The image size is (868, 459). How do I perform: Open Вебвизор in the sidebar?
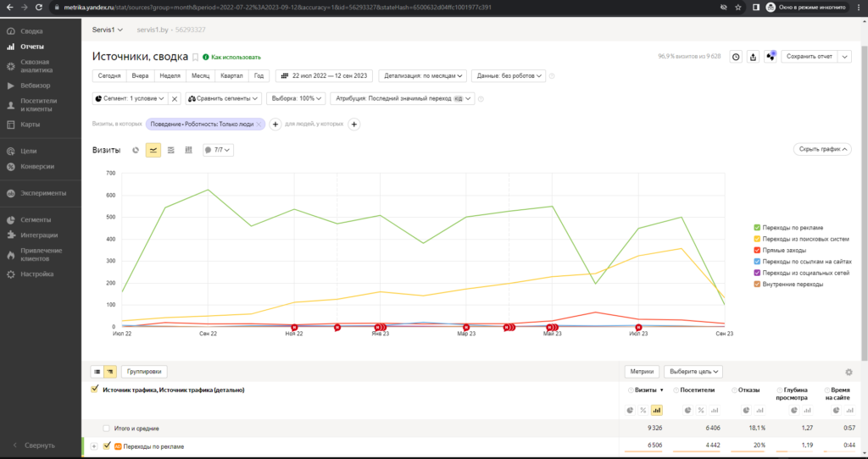point(35,86)
